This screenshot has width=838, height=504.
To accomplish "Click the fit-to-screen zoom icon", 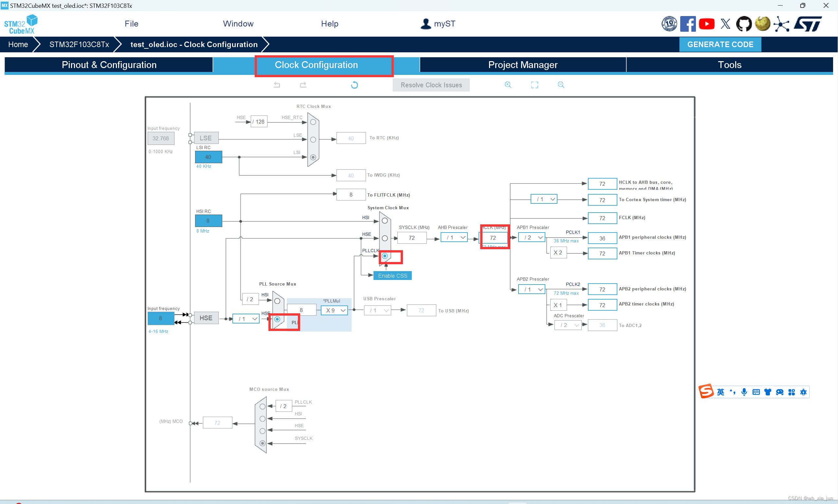I will 534,85.
